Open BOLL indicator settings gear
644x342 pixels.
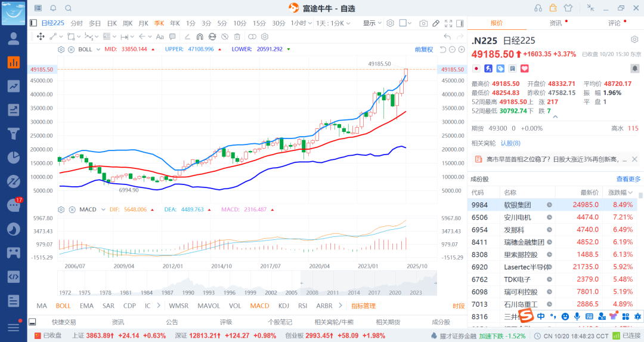(61, 50)
